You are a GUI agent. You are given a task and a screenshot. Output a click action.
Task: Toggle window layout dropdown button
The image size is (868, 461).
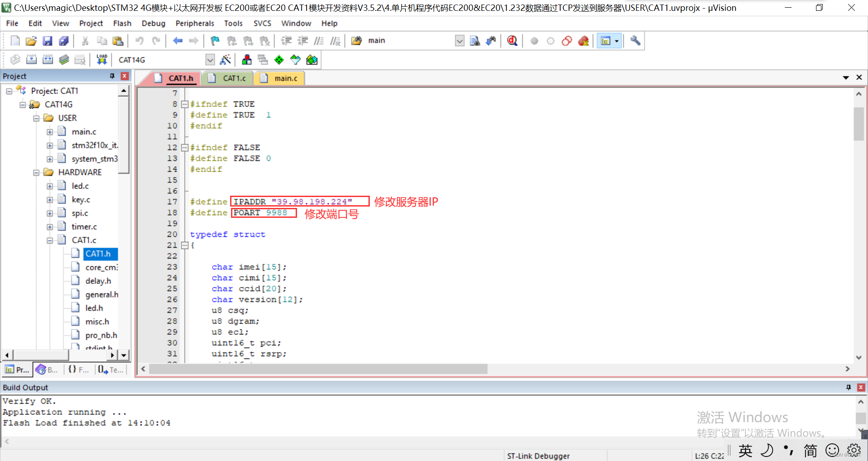[617, 41]
